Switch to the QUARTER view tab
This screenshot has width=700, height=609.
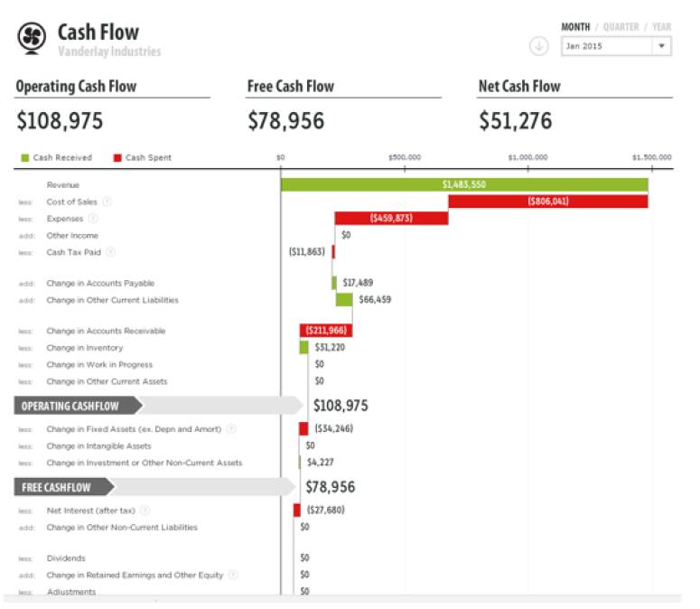pos(621,27)
